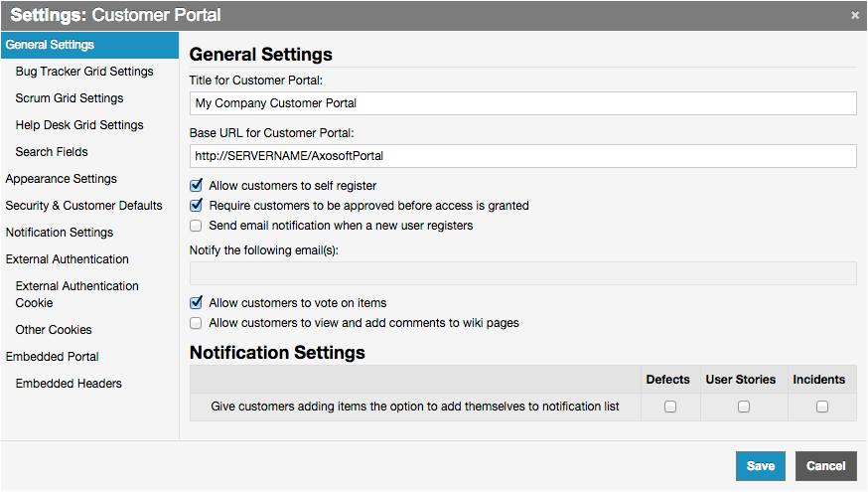
Task: Close the Settings dialog with X icon
Action: point(855,16)
